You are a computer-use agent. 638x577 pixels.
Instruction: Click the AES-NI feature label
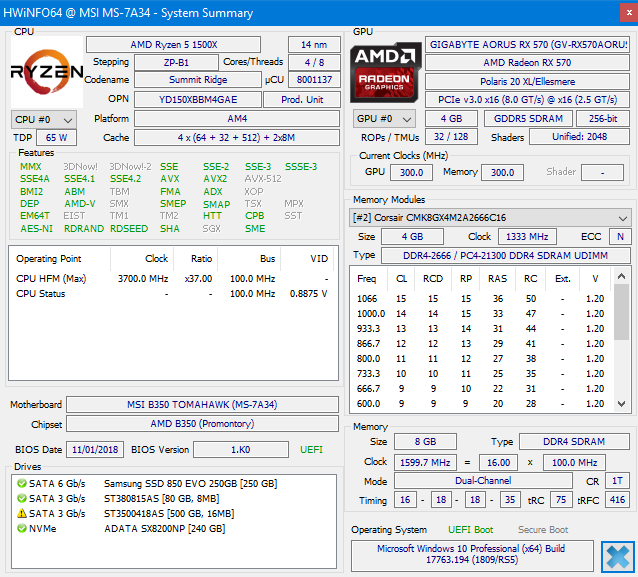[x=37, y=229]
